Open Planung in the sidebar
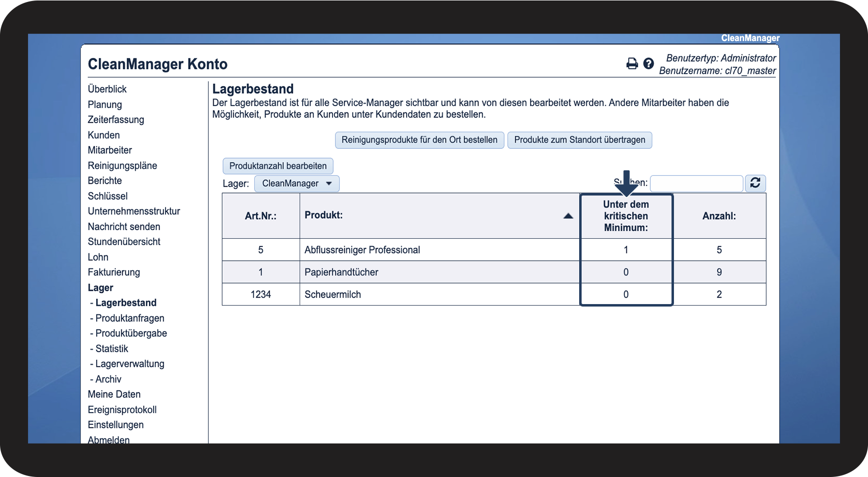868x477 pixels. (105, 105)
